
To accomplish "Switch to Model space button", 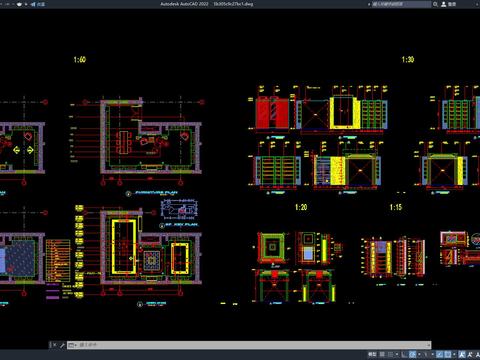I will pos(372,354).
